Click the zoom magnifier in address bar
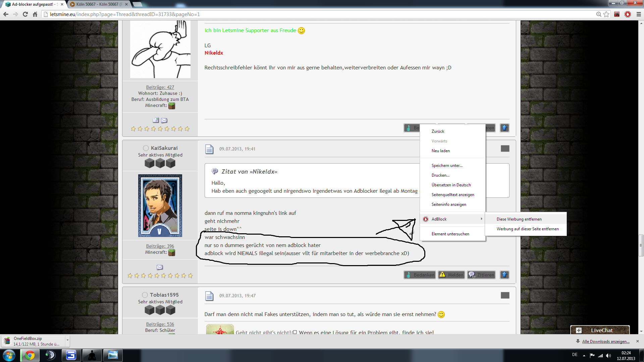644x362 pixels. pyautogui.click(x=599, y=14)
